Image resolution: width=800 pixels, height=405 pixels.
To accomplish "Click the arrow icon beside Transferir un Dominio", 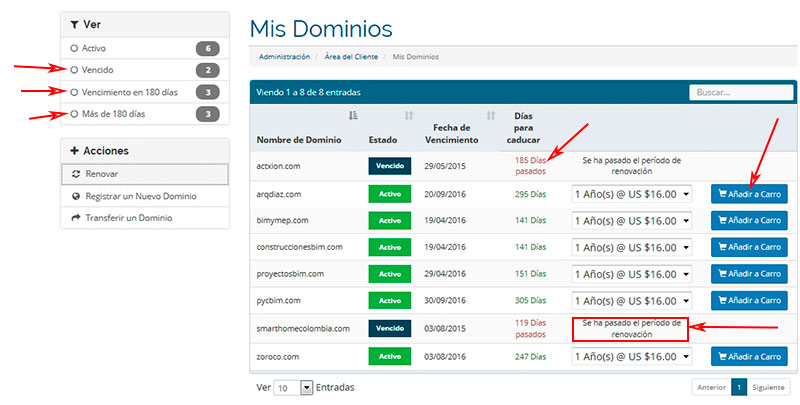I will coord(76,218).
